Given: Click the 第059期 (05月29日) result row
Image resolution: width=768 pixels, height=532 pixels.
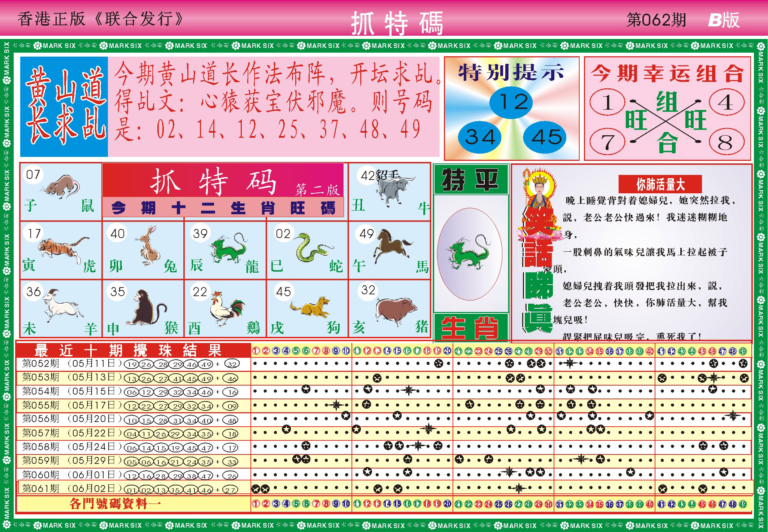Looking at the screenshot, I should (x=384, y=461).
